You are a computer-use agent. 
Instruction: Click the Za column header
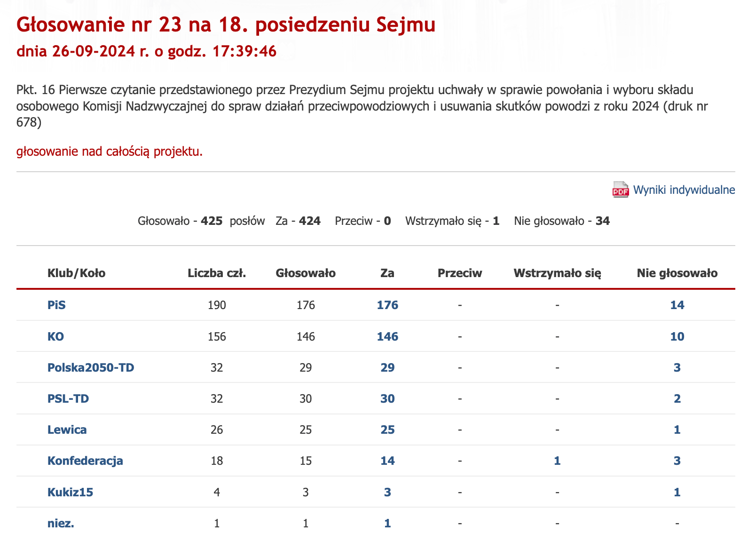[387, 273]
